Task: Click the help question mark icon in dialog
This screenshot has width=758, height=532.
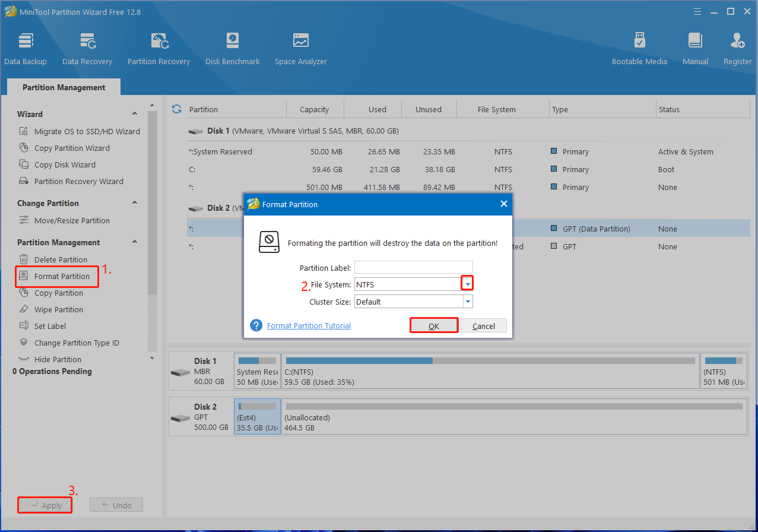Action: click(x=256, y=325)
